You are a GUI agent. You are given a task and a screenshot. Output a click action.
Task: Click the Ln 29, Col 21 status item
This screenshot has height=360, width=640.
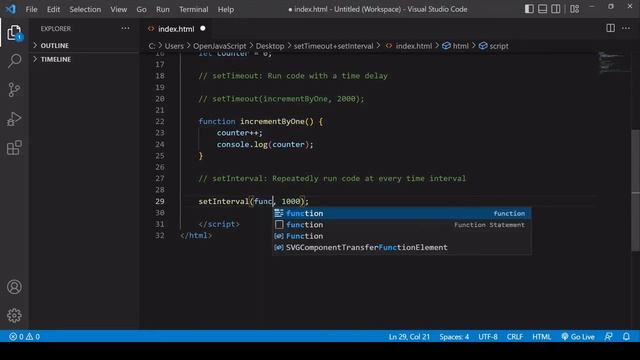pos(409,337)
